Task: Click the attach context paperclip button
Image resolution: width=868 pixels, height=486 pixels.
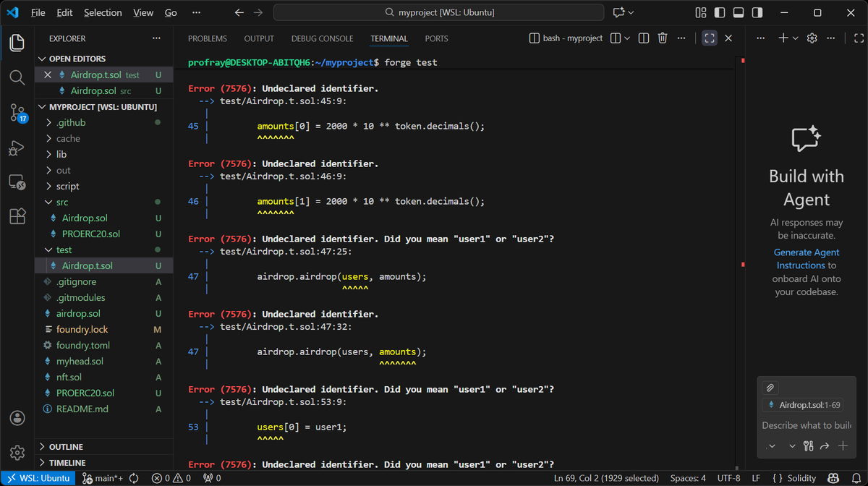Action: tap(770, 388)
